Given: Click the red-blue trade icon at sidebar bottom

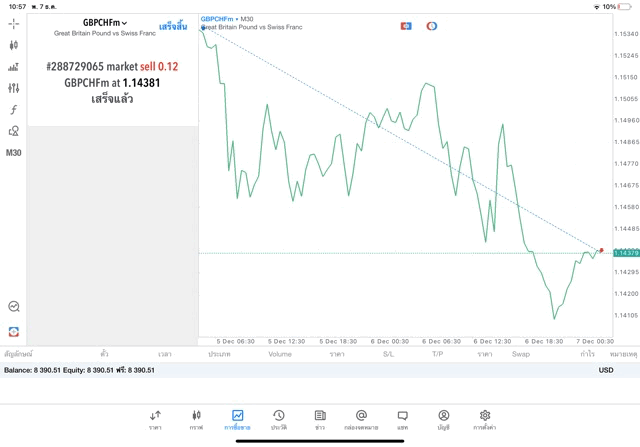Looking at the screenshot, I should coord(13,332).
